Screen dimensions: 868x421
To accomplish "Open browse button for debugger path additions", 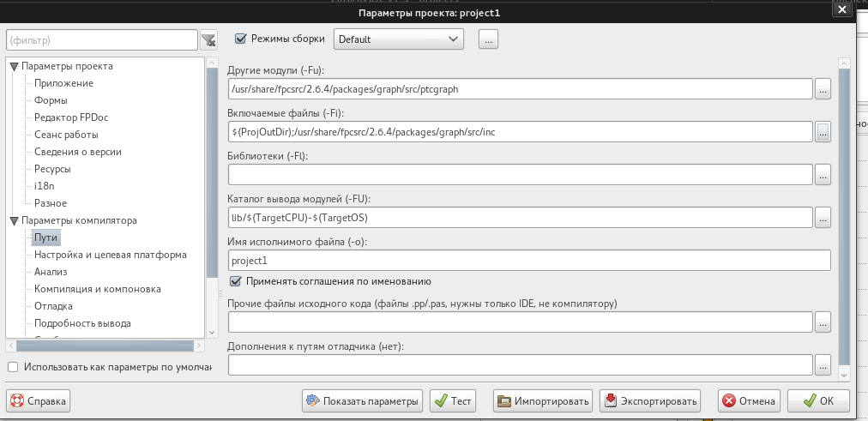I will (x=823, y=364).
